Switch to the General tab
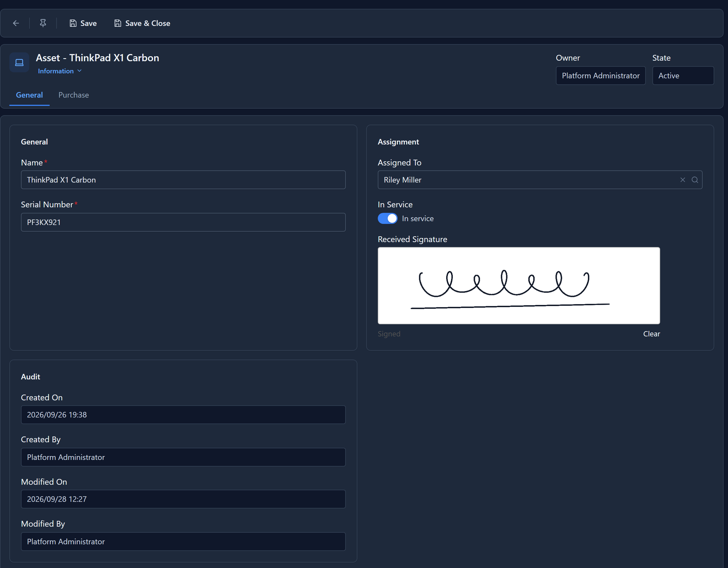728x568 pixels. pos(29,95)
